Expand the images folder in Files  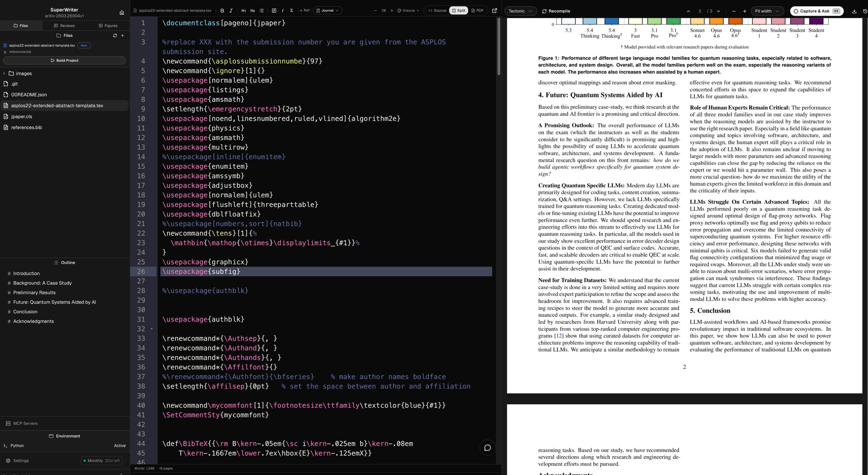(x=4, y=73)
